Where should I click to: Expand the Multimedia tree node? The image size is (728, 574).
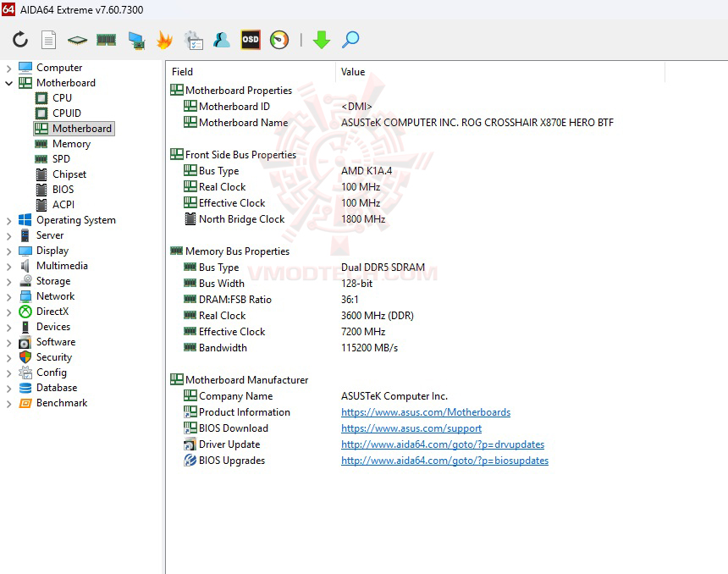pyautogui.click(x=8, y=267)
